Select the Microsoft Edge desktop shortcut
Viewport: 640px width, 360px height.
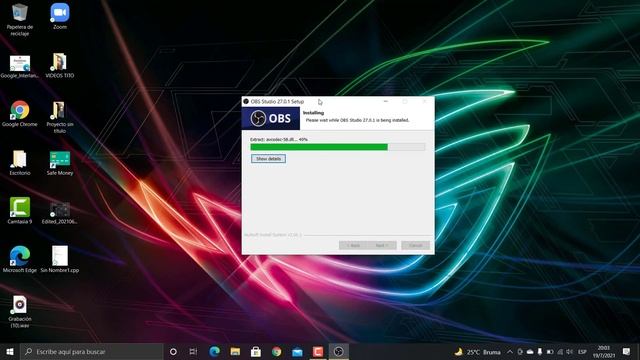pos(20,259)
